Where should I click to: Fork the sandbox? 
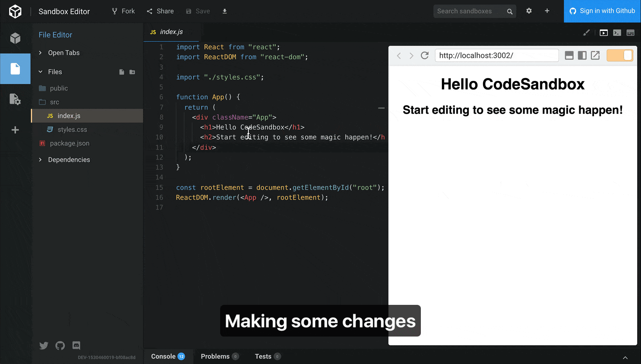click(x=123, y=11)
